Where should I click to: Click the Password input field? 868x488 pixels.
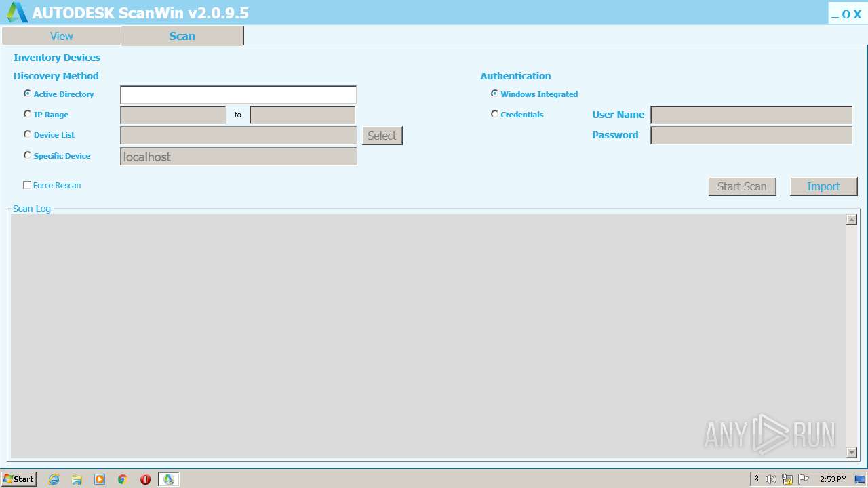coord(751,136)
